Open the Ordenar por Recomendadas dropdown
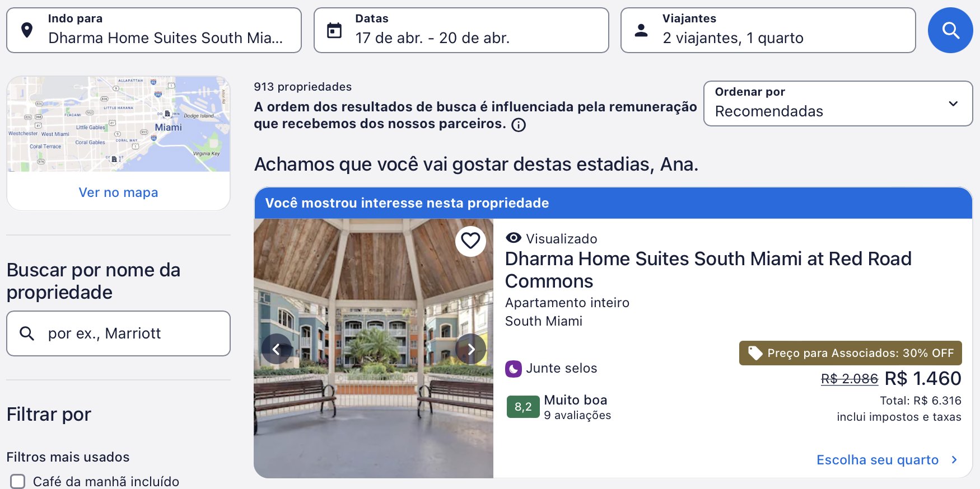980x489 pixels. [x=838, y=104]
